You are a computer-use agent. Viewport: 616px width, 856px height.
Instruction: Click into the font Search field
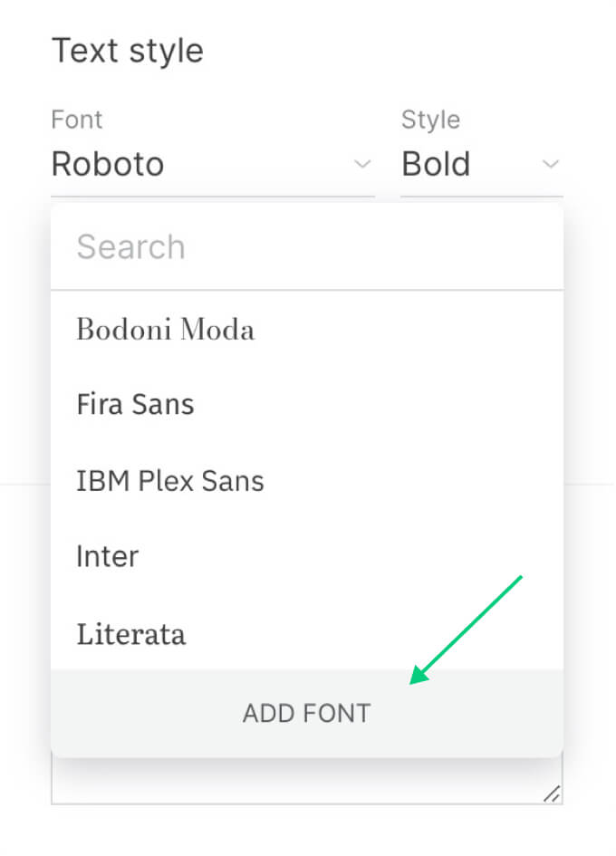coord(306,247)
